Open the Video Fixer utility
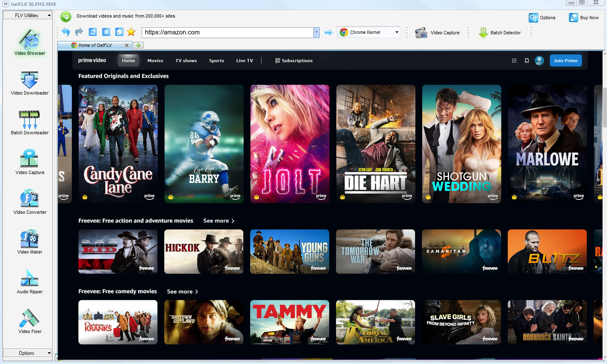Image resolution: width=607 pixels, height=364 pixels. click(30, 321)
